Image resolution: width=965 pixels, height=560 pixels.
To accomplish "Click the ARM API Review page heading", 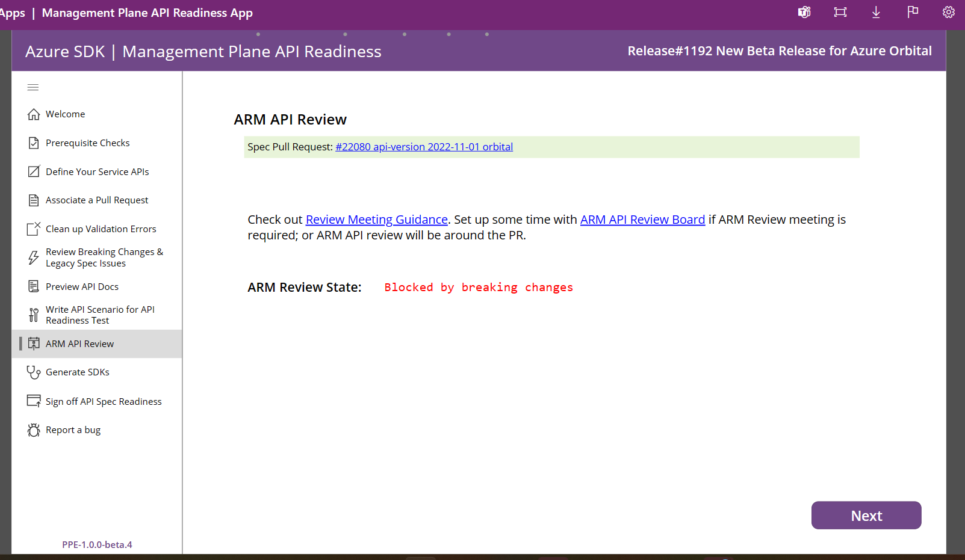I will tap(290, 120).
